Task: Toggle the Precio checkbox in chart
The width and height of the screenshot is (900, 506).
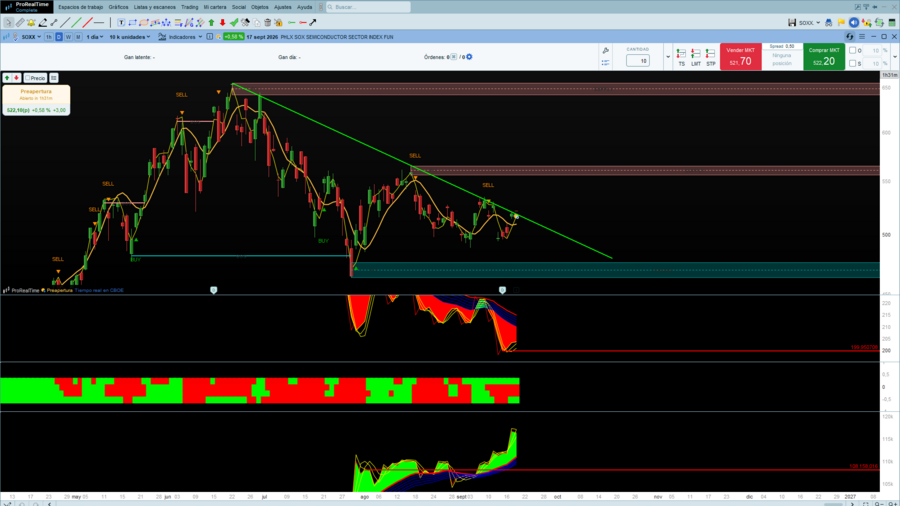Action: pos(28,78)
